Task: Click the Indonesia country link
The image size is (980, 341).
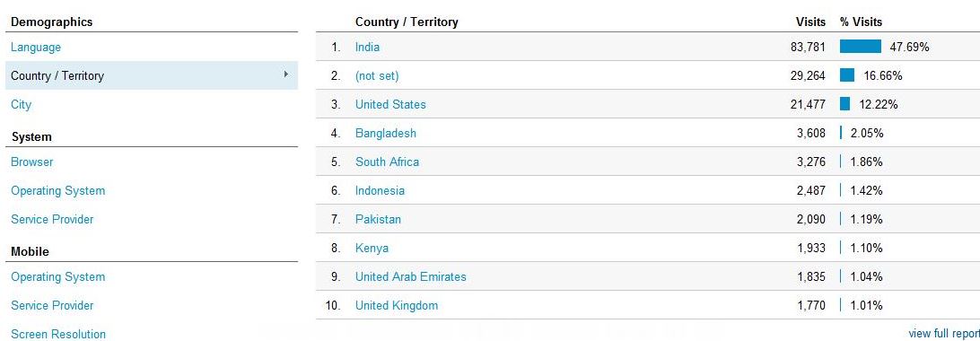Action: coord(380,191)
